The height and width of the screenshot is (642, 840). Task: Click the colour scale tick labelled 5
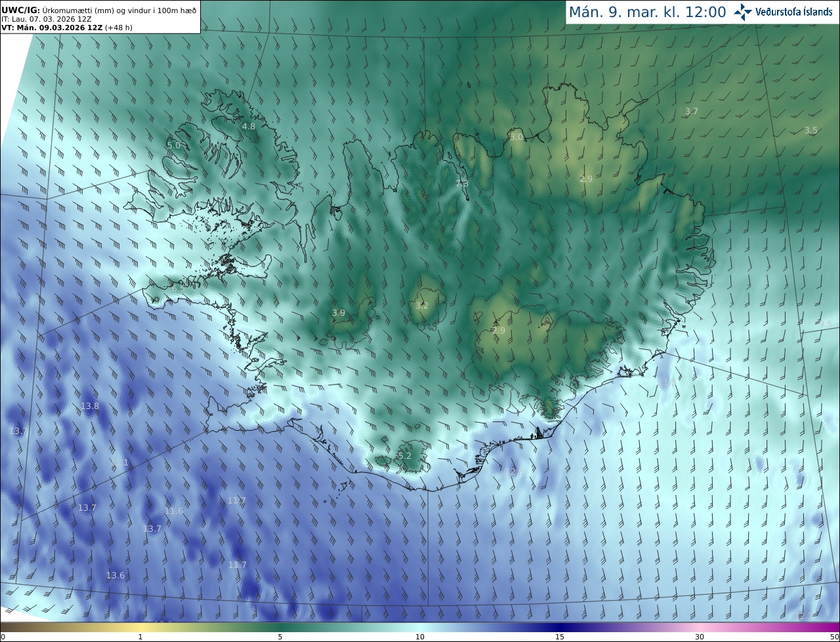[x=280, y=637]
